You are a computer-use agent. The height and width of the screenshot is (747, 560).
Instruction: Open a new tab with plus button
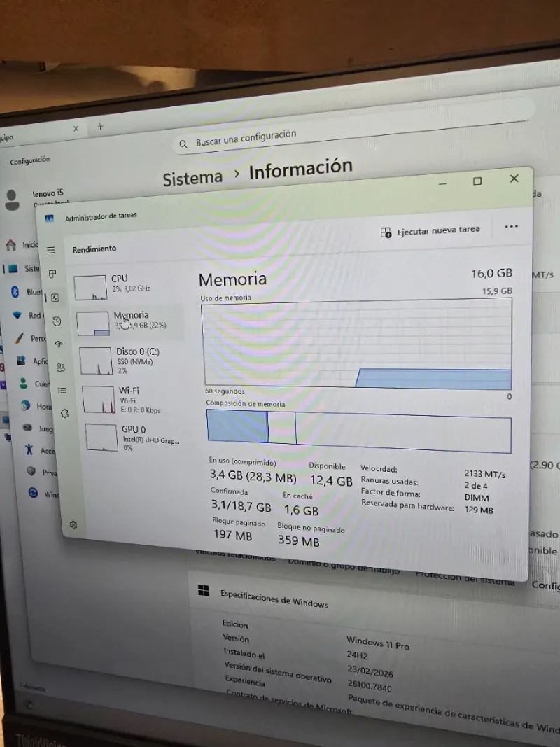(x=100, y=126)
